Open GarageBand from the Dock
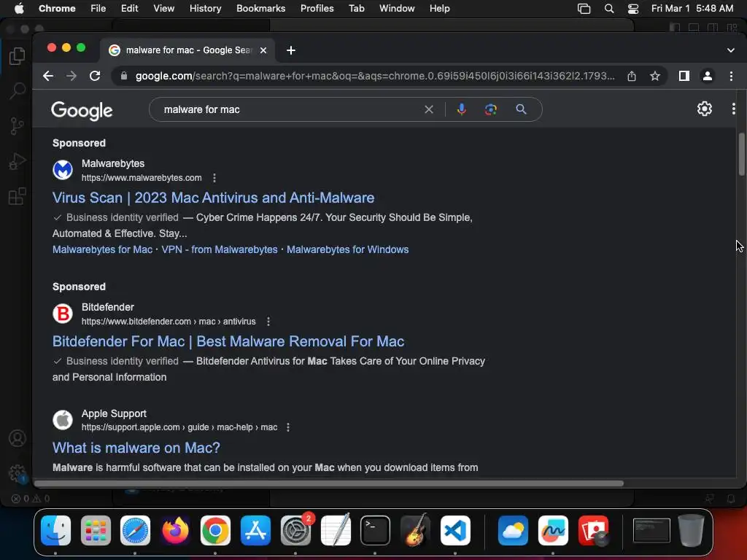This screenshot has width=747, height=560. (415, 530)
